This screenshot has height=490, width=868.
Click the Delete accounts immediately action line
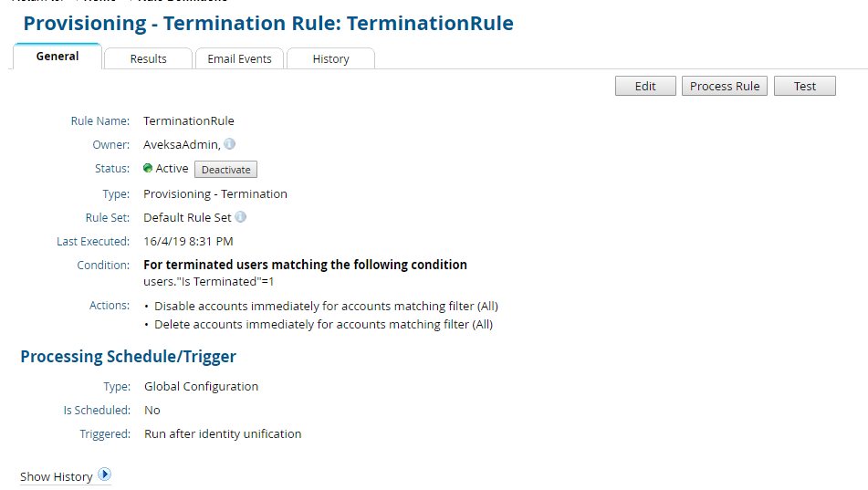[x=323, y=324]
